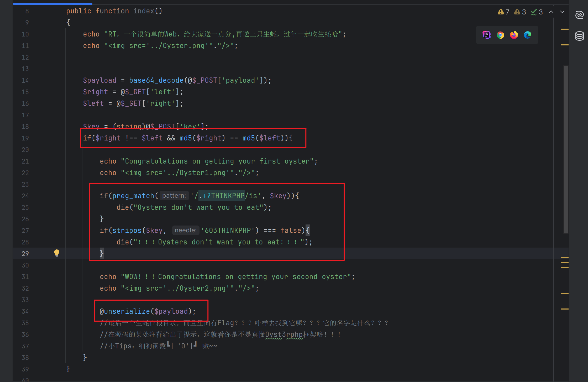This screenshot has width=588, height=382.
Task: Click the Oyster1.png image string
Action: tap(177, 173)
